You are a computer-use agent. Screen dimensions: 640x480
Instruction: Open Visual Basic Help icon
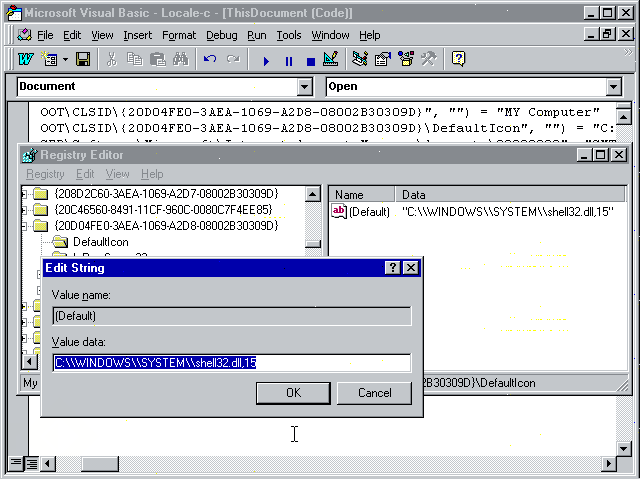point(458,59)
